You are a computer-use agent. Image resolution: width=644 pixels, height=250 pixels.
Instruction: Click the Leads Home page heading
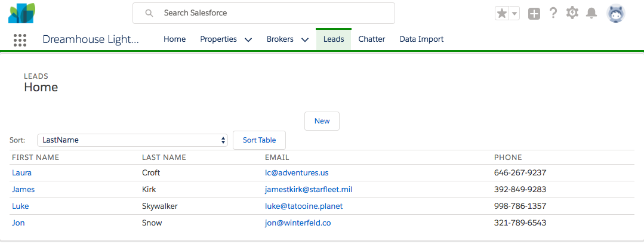point(41,87)
